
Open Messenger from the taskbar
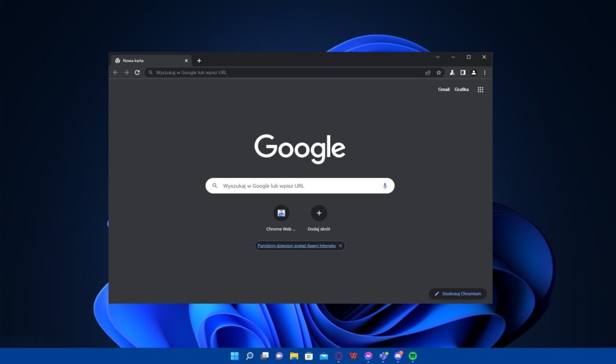[x=368, y=356]
